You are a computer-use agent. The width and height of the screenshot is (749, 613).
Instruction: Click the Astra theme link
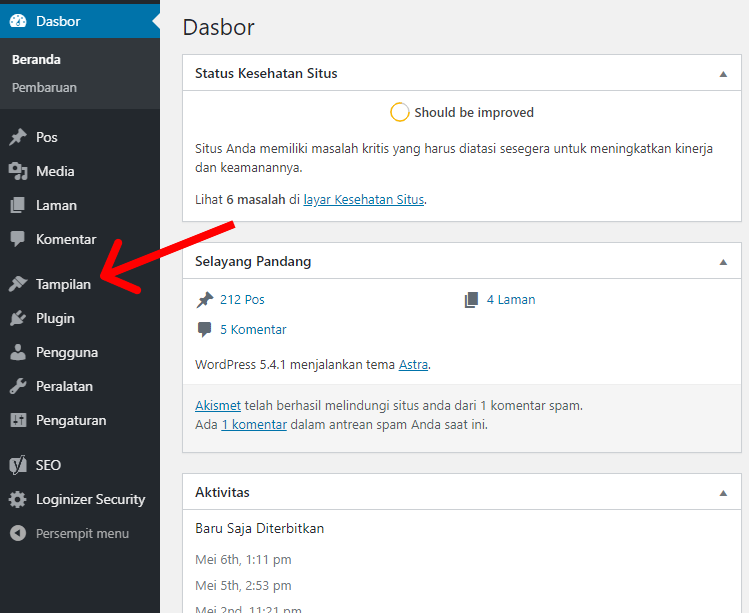(413, 365)
